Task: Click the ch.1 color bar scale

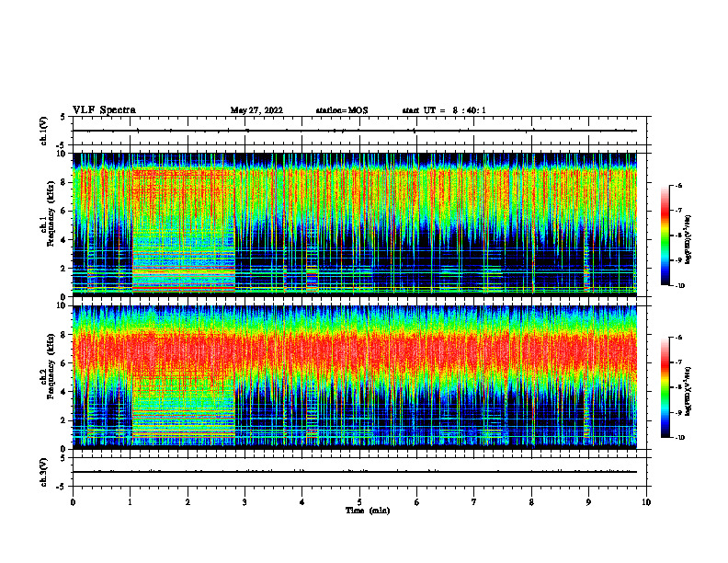Action: point(665,236)
